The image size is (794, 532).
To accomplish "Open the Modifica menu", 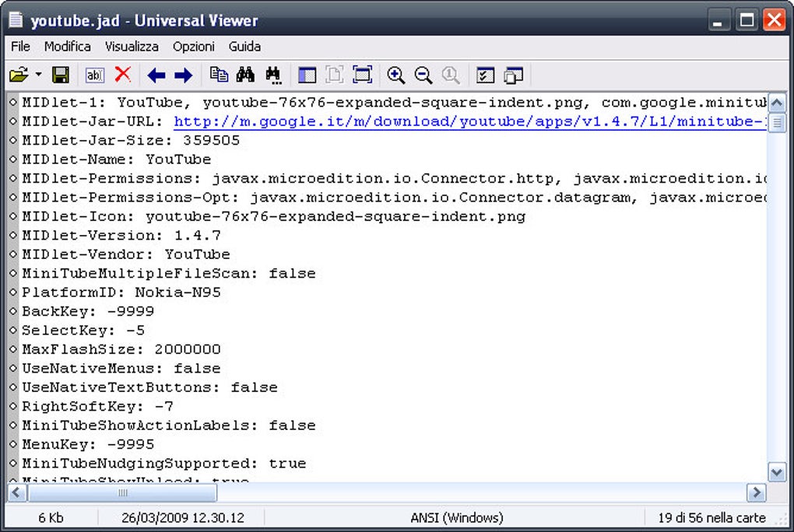I will pyautogui.click(x=68, y=47).
